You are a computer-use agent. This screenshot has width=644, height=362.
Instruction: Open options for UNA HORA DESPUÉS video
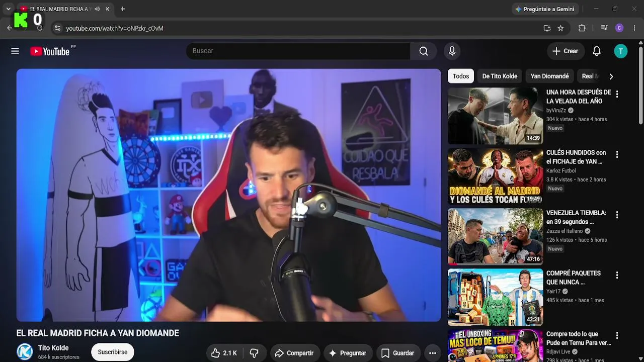pyautogui.click(x=617, y=94)
